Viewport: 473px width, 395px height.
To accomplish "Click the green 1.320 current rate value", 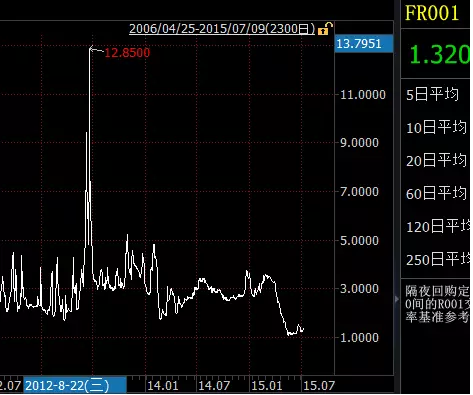I will click(x=439, y=54).
